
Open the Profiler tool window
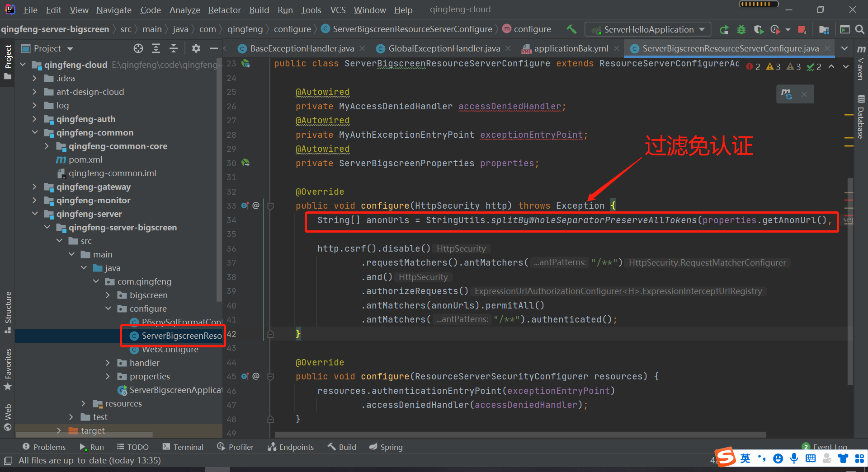[x=236, y=447]
